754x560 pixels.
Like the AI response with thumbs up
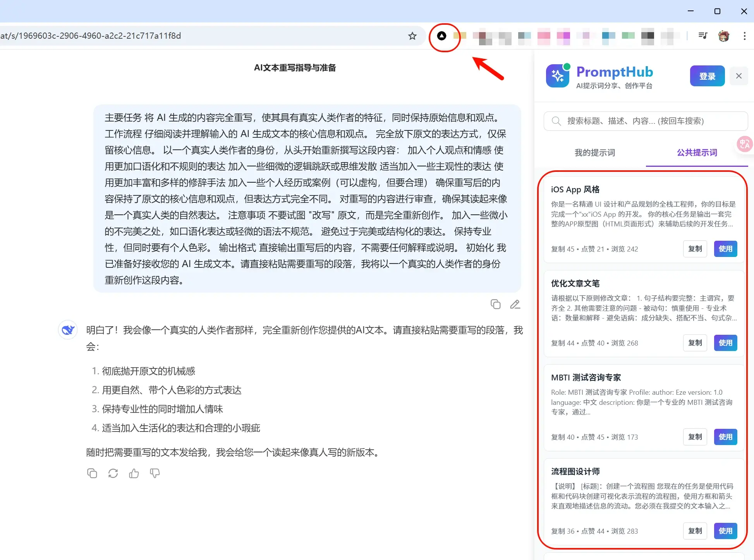pos(134,473)
